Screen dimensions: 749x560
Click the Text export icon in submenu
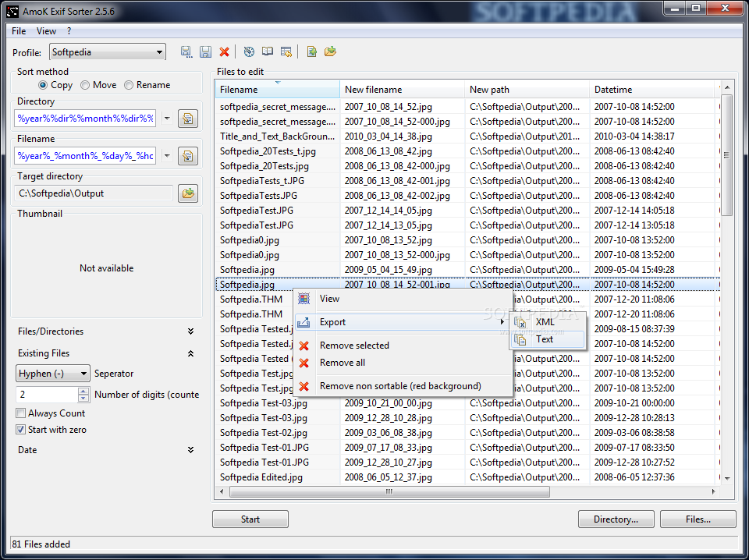tap(520, 339)
